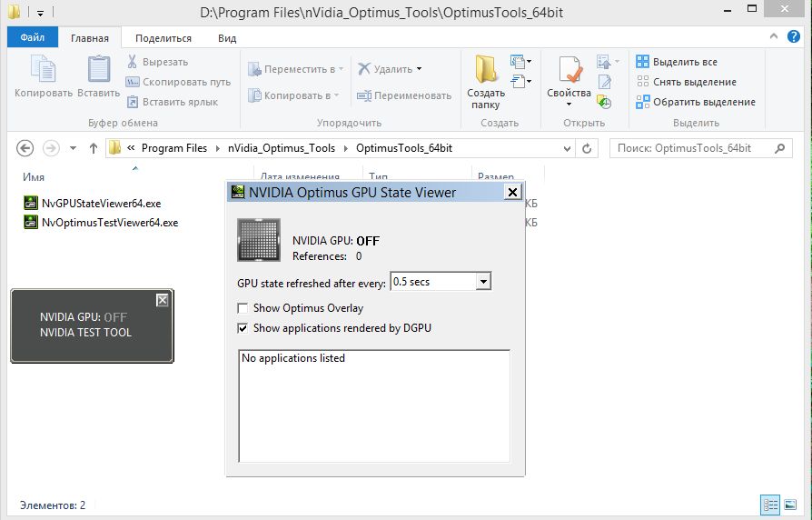Click the Forward navigation arrow
812x520 pixels.
click(x=51, y=148)
